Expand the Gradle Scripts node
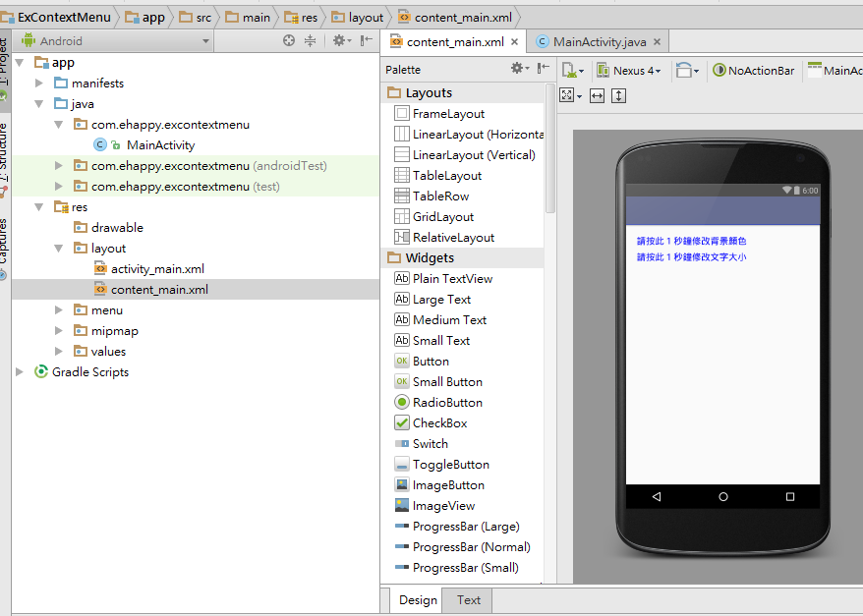The image size is (863, 616). click(19, 371)
